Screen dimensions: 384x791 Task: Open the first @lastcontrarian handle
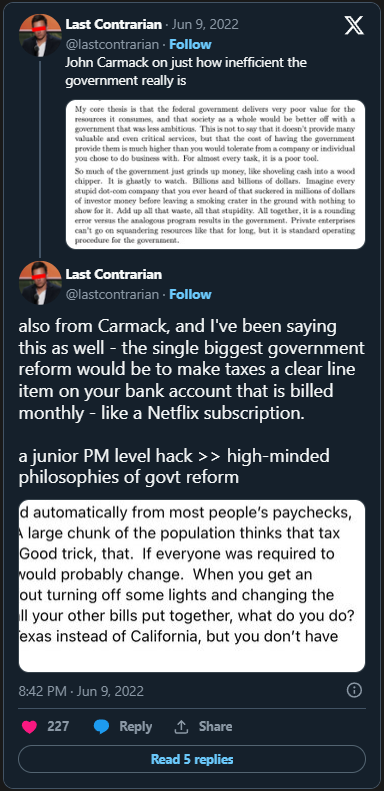[x=112, y=44]
